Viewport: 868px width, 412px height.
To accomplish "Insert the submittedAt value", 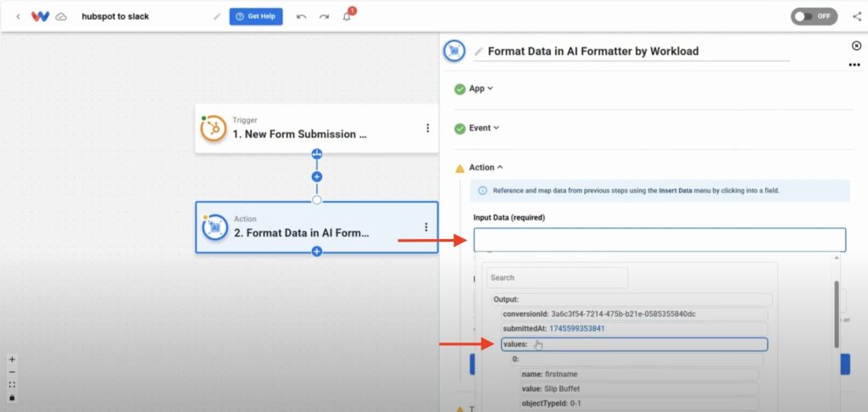I will click(x=634, y=329).
